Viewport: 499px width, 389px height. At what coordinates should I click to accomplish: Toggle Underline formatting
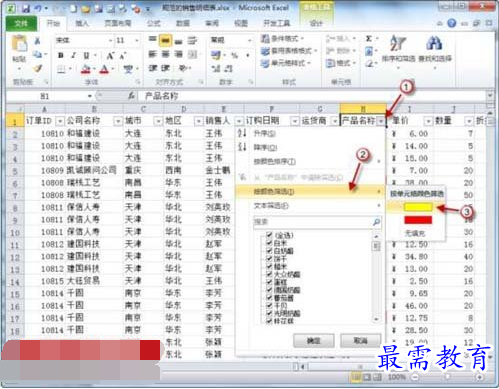tap(86, 55)
